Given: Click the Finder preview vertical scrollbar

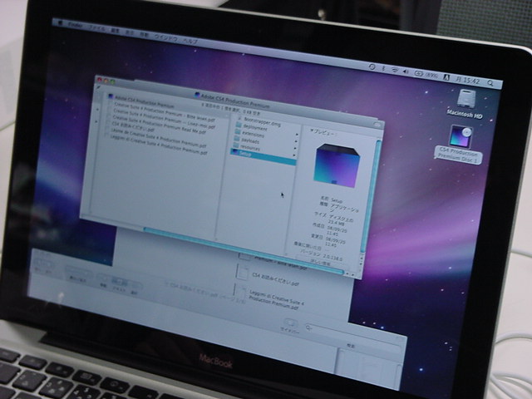Looking at the screenshot, I should point(371,196).
